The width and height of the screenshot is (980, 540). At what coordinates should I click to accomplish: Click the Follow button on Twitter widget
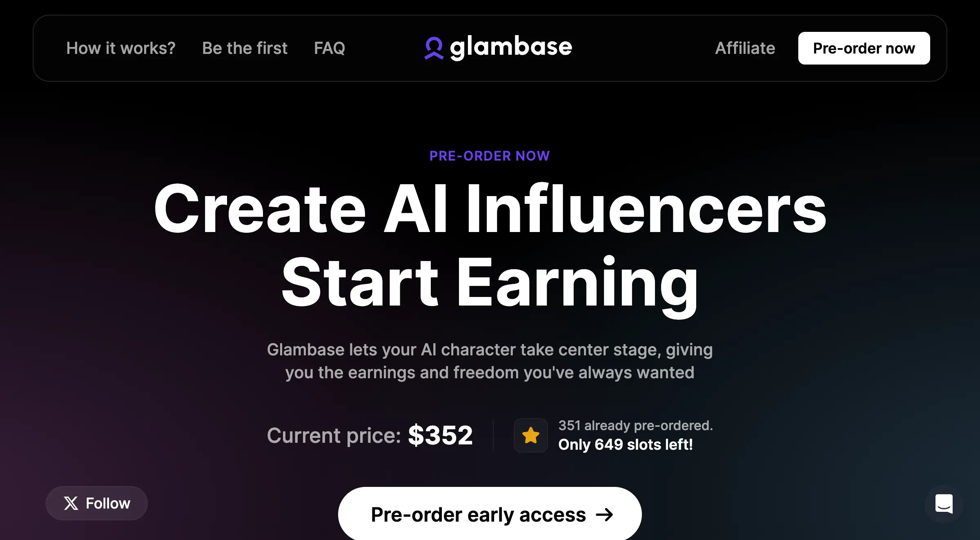(96, 503)
